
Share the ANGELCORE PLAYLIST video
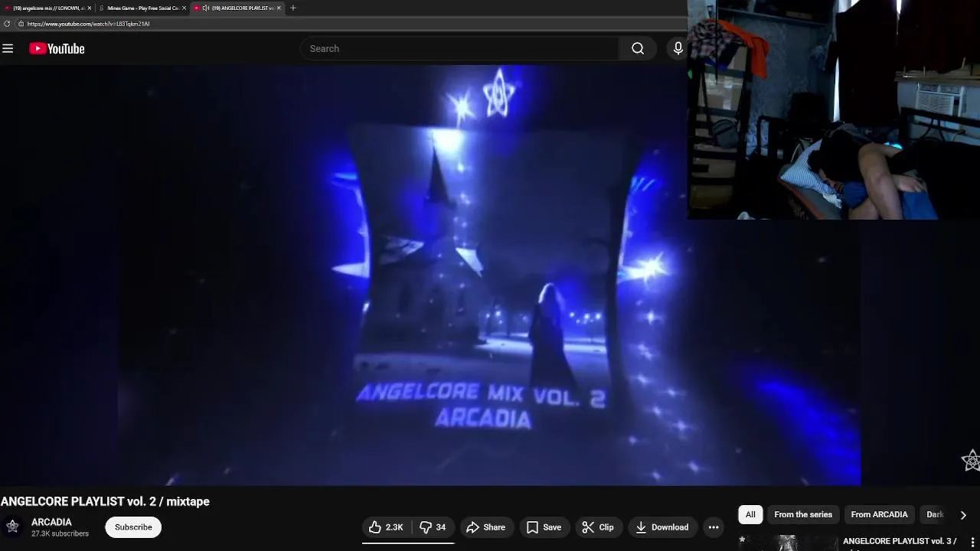486,527
